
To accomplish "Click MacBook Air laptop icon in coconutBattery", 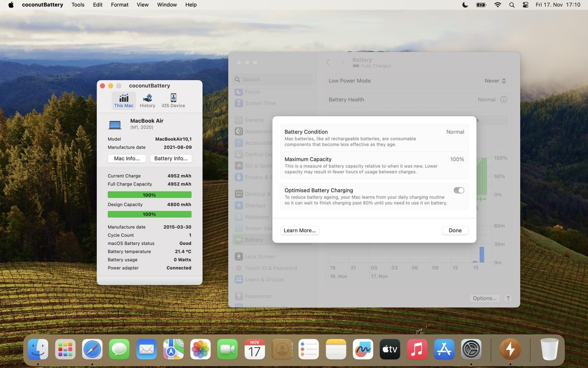I will point(115,124).
